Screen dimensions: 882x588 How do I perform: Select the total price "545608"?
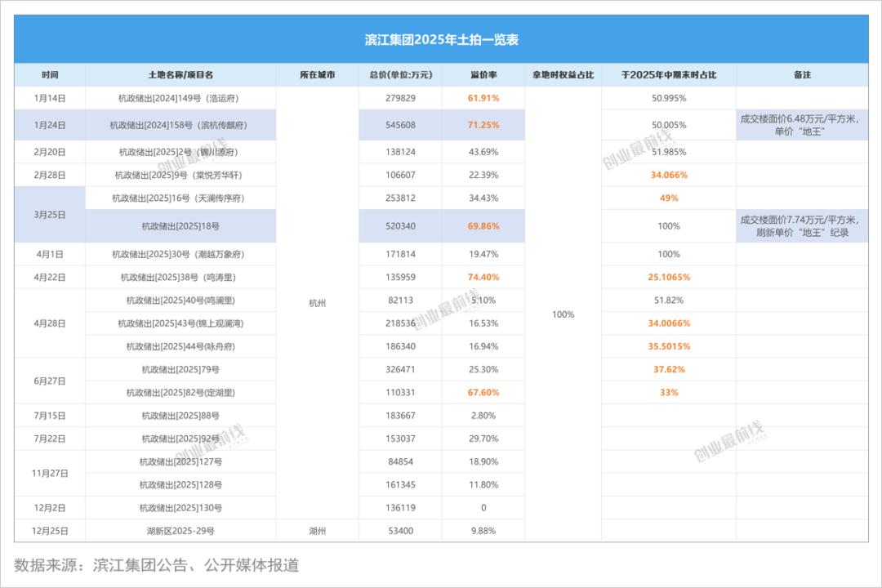coord(400,125)
